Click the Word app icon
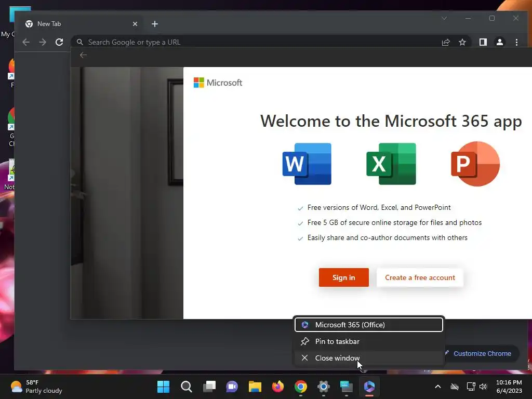This screenshot has height=399, width=532. (x=307, y=164)
